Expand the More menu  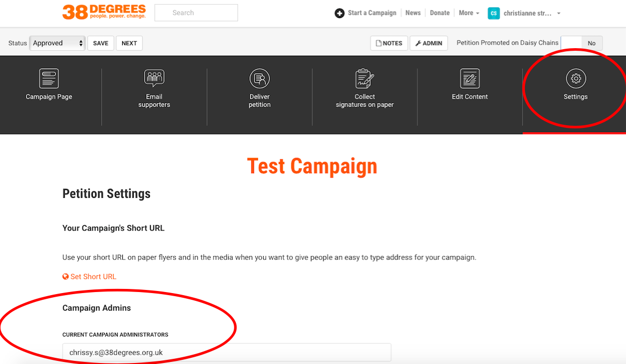point(469,13)
